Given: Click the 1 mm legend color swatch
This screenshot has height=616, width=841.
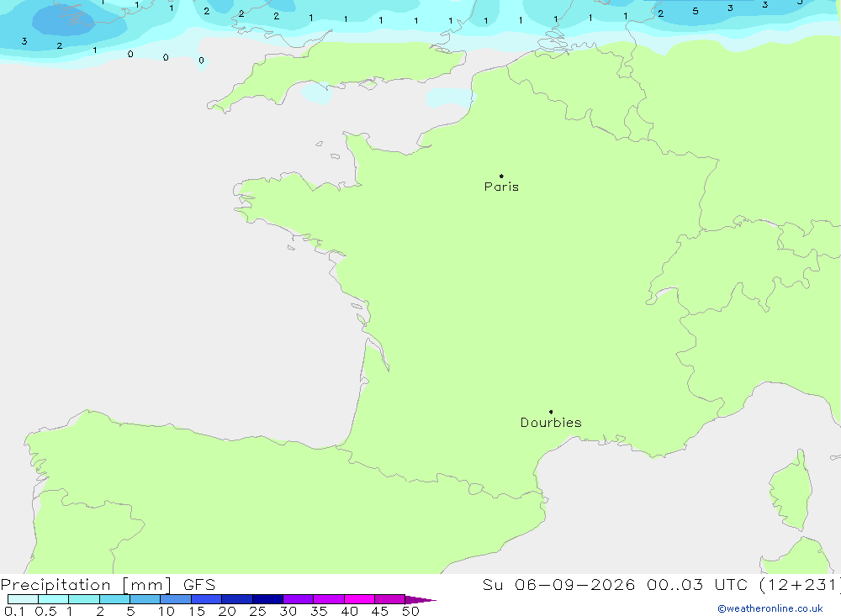Looking at the screenshot, I should pyautogui.click(x=83, y=599).
